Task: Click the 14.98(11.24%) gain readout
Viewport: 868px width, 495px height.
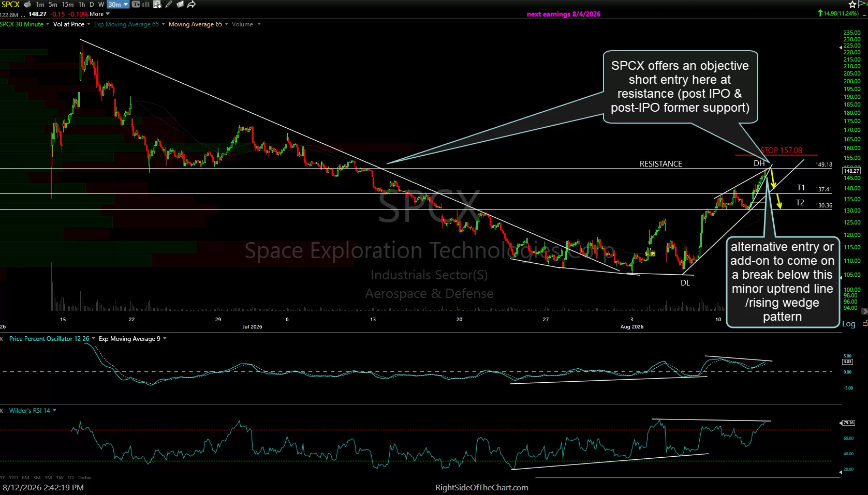Action: (x=837, y=13)
